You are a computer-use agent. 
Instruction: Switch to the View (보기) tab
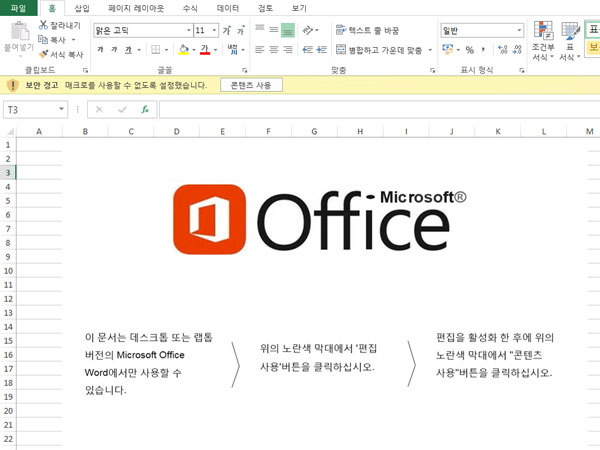pyautogui.click(x=299, y=8)
